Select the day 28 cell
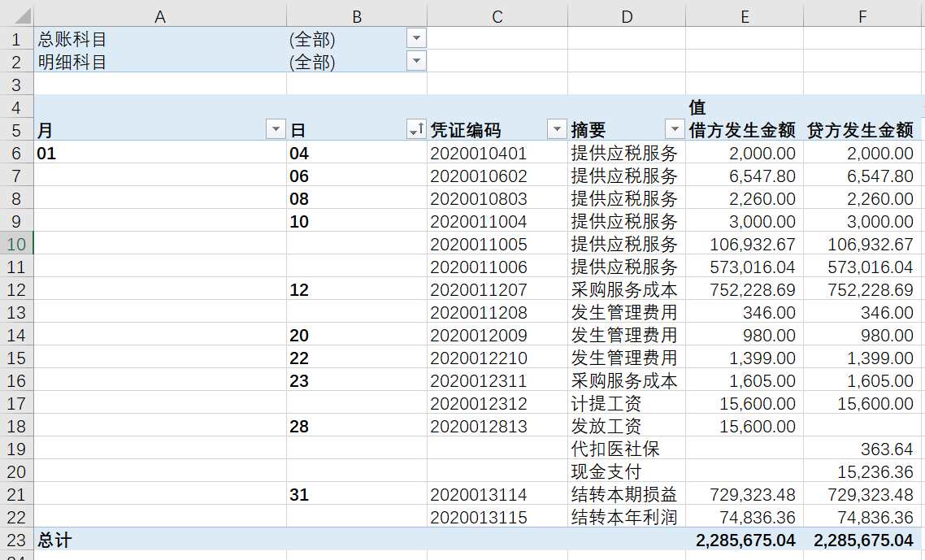 point(356,426)
